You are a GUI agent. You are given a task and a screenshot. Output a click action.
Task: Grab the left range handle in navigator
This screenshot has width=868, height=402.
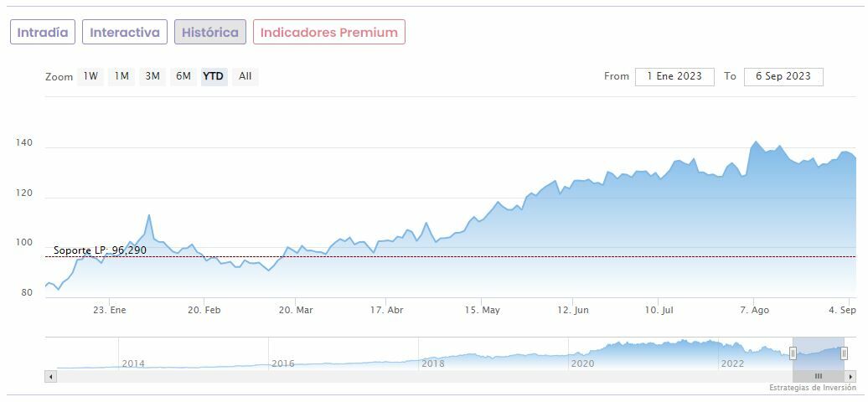click(x=793, y=353)
